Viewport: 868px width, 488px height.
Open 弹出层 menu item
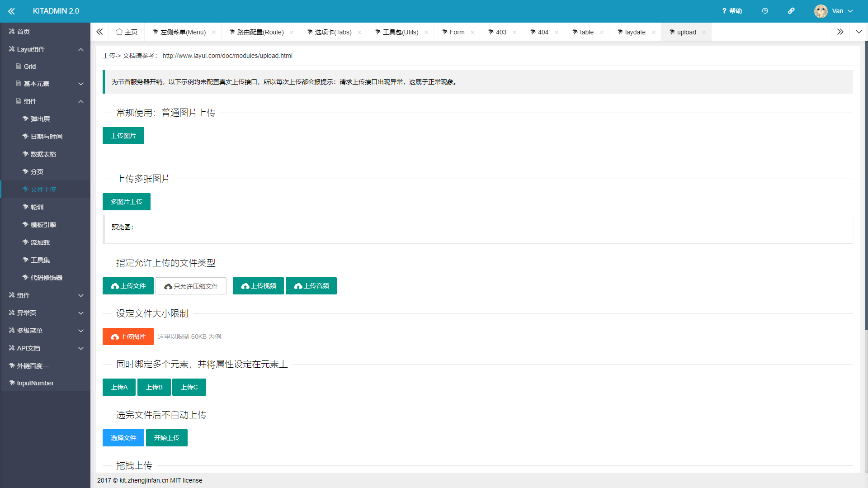45,119
